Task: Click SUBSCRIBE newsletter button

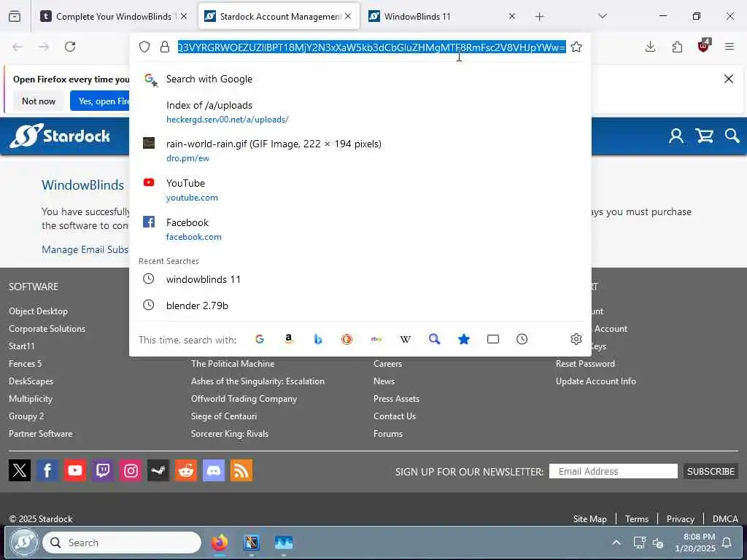Action: tap(711, 471)
